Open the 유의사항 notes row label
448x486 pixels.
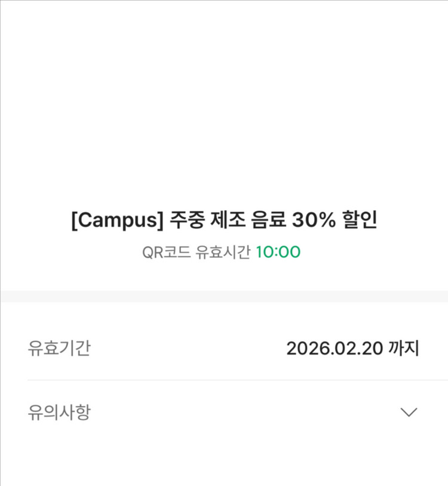coord(59,412)
